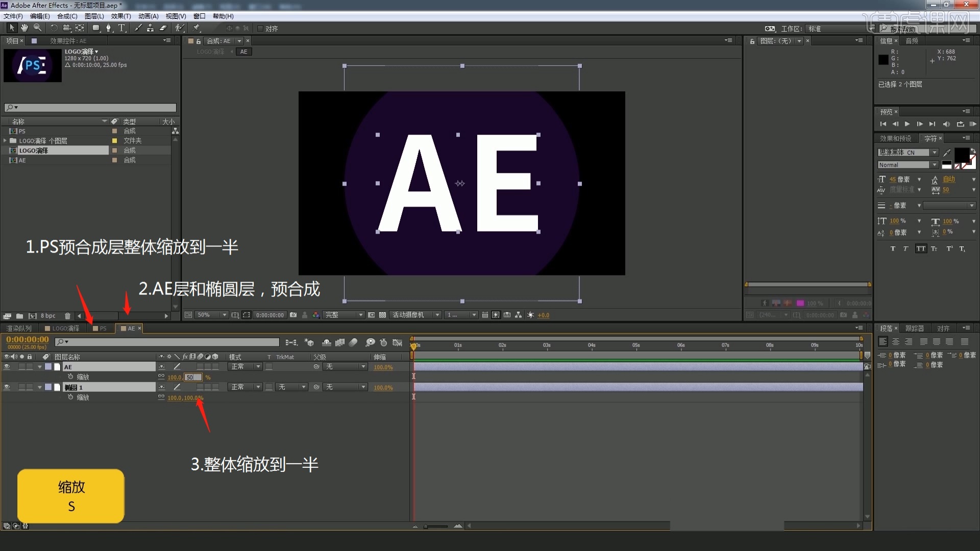
Task: Mute audio in the Preview panel
Action: coord(946,124)
